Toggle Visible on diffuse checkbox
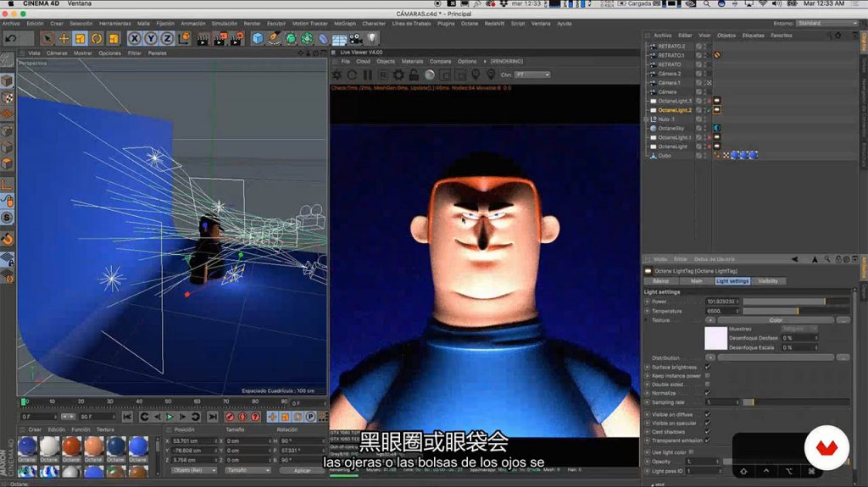Viewport: 868px width, 487px height. (708, 414)
